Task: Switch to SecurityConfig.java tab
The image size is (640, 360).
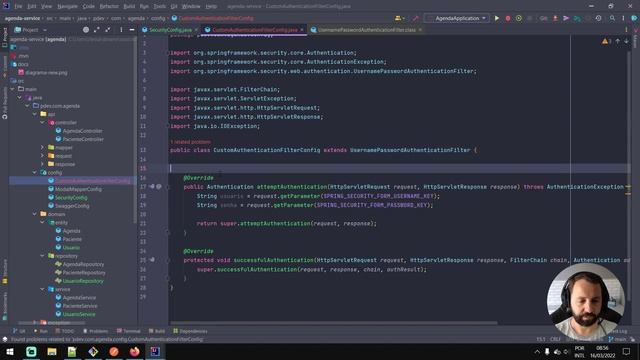Action: 170,30
